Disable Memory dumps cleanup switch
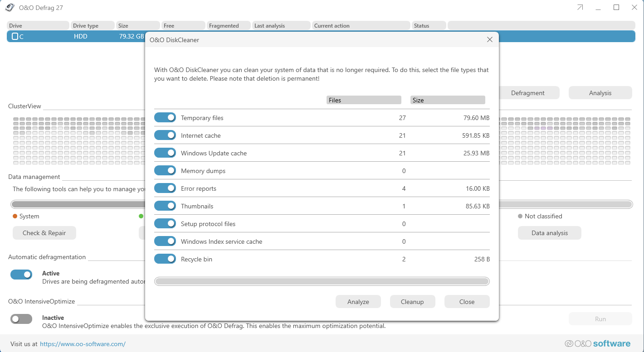This screenshot has height=352, width=644. [x=165, y=171]
